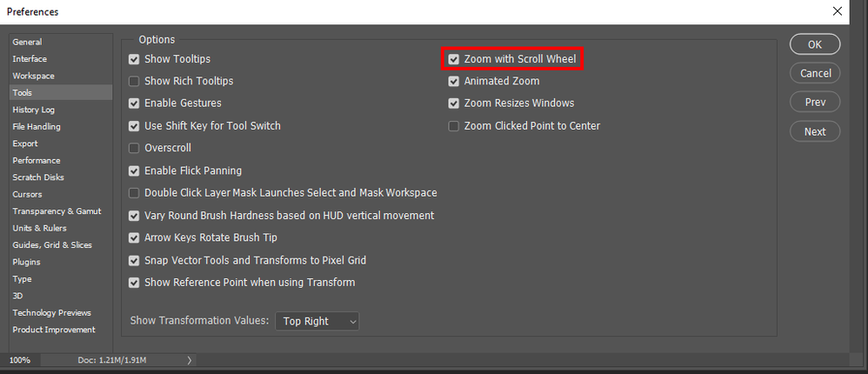868x374 pixels.
Task: Toggle Enable Flick Panning checkbox
Action: (134, 171)
